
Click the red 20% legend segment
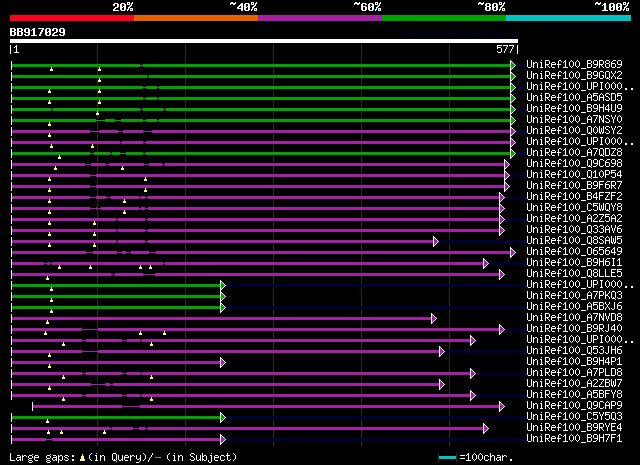[x=72, y=18]
